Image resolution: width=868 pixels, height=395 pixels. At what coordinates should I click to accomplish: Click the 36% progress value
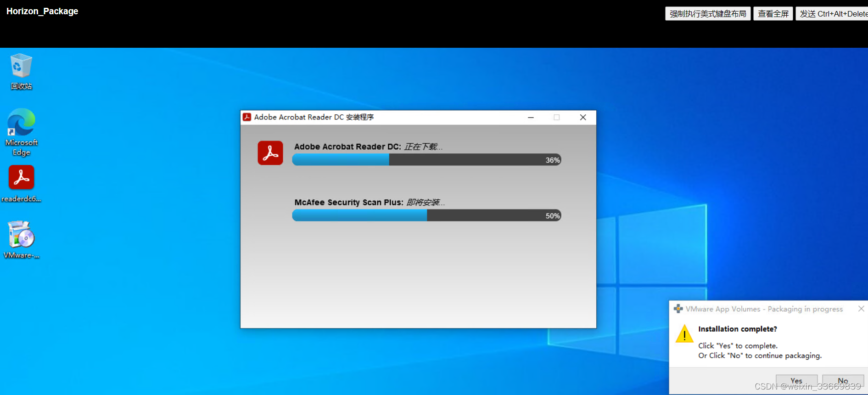(553, 160)
